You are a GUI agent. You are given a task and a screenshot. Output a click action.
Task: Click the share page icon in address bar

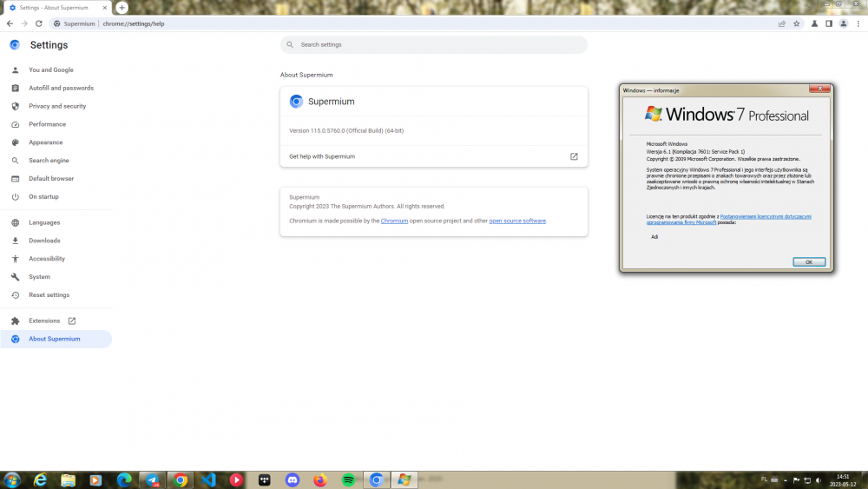[782, 23]
